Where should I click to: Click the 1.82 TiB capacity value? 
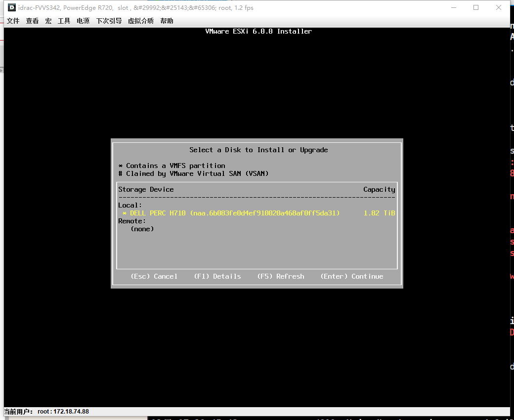[379, 213]
